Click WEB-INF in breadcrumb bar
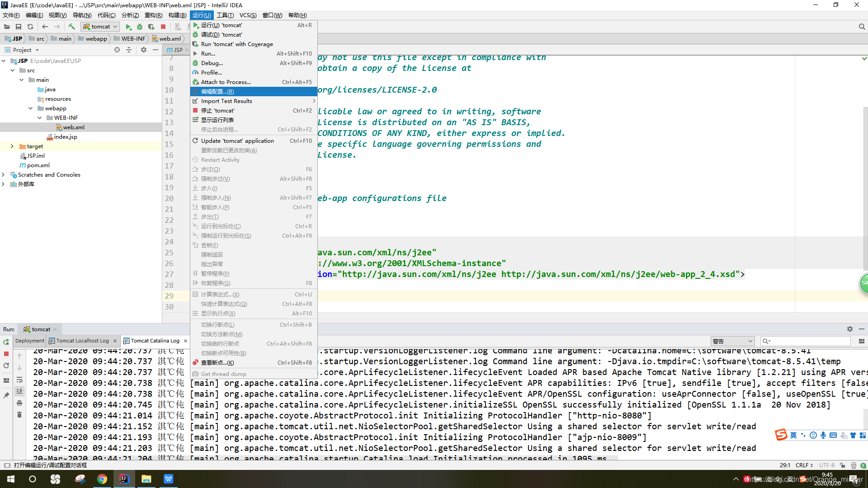The image size is (868, 488). click(x=129, y=39)
